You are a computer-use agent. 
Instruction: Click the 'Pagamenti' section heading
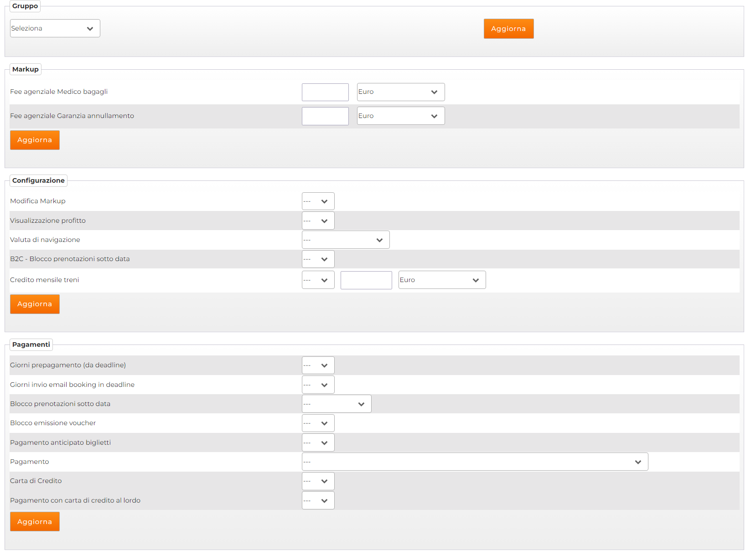pyautogui.click(x=31, y=344)
